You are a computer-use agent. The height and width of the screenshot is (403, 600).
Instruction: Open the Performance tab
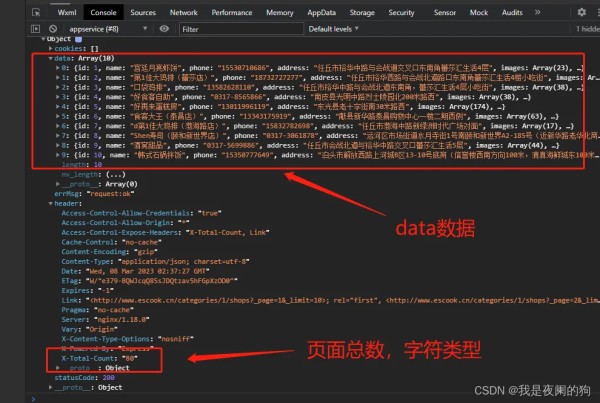[x=232, y=13]
